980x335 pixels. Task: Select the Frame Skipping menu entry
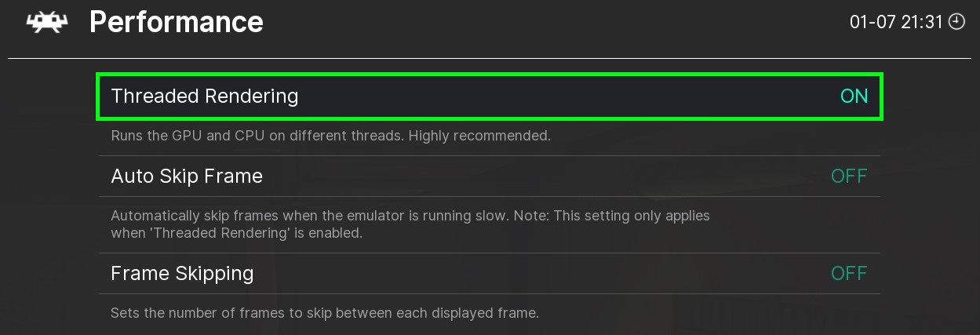(182, 274)
